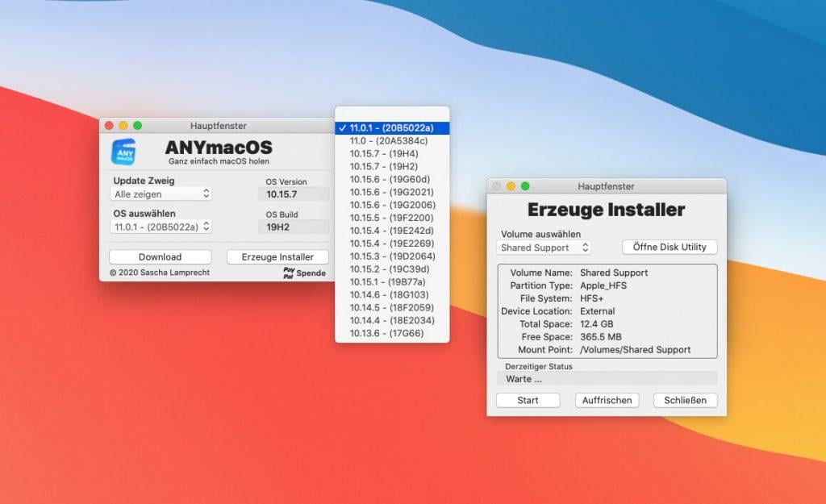Click the Mount Point value /Volumes/Shared Support
Image resolution: width=826 pixels, height=504 pixels.
636,350
